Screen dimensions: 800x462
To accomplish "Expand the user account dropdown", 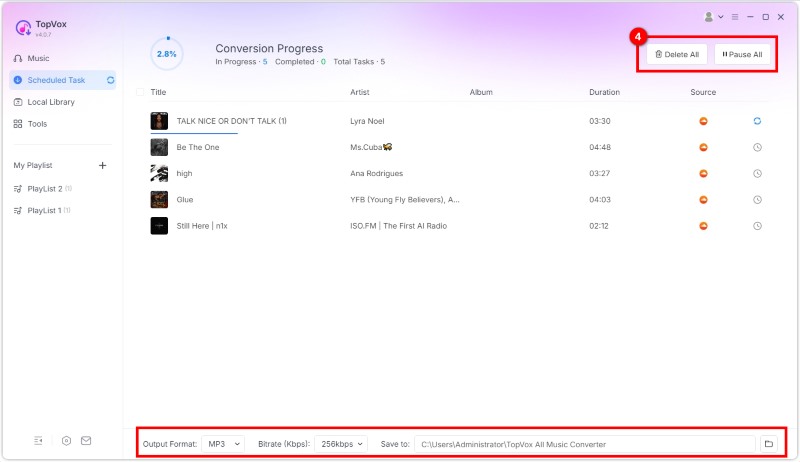I will coord(714,17).
